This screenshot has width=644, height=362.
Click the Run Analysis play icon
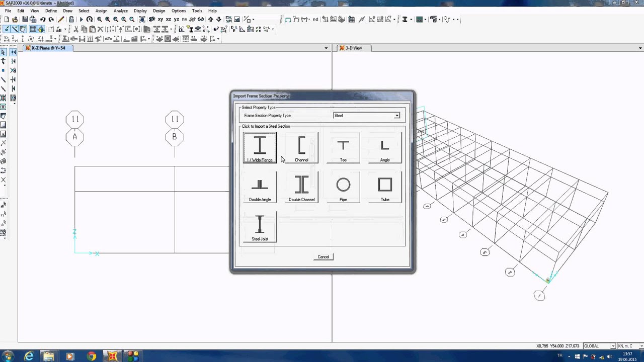point(80,20)
